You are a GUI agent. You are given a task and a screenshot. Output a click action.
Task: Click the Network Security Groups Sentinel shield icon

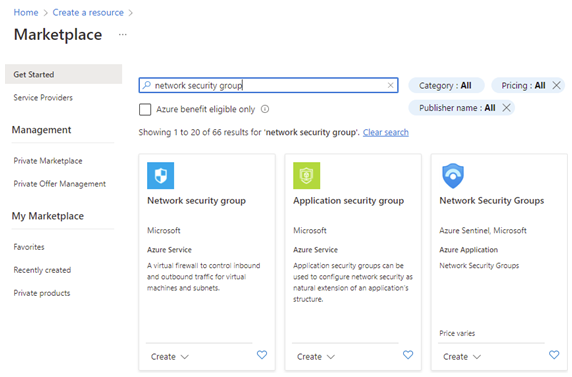point(453,176)
